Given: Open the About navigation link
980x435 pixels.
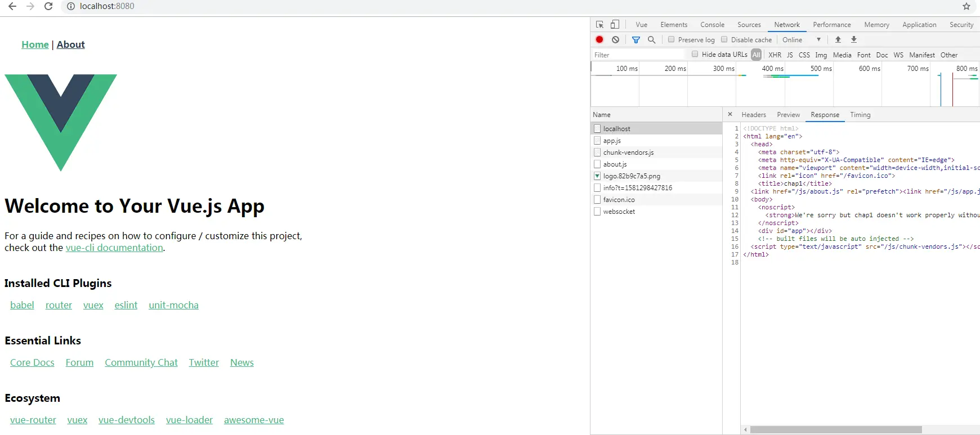Looking at the screenshot, I should 70,44.
